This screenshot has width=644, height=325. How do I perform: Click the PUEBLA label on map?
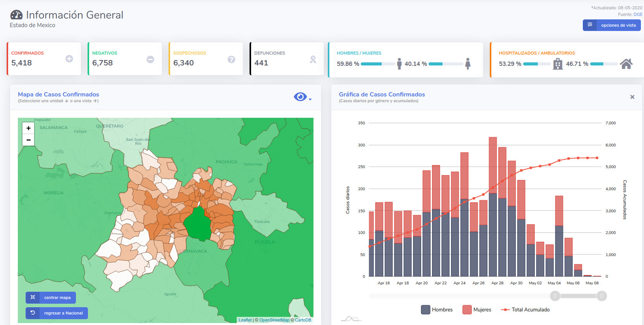[x=265, y=242]
